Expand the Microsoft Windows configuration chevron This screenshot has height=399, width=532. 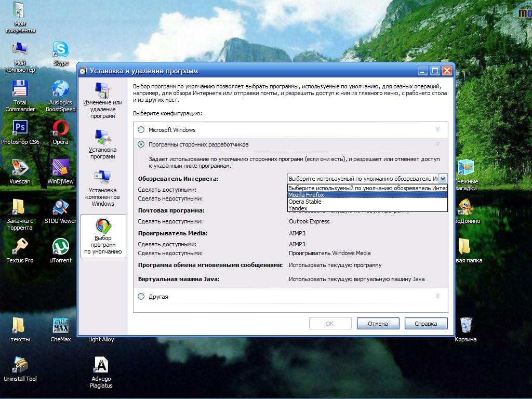[437, 129]
